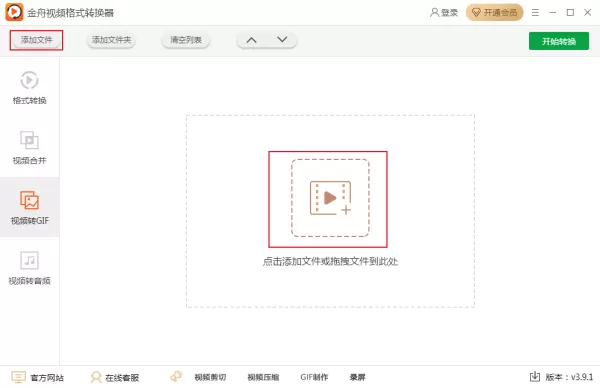600x388 pixels.
Task: Clear the list with 清空列表
Action: (186, 40)
